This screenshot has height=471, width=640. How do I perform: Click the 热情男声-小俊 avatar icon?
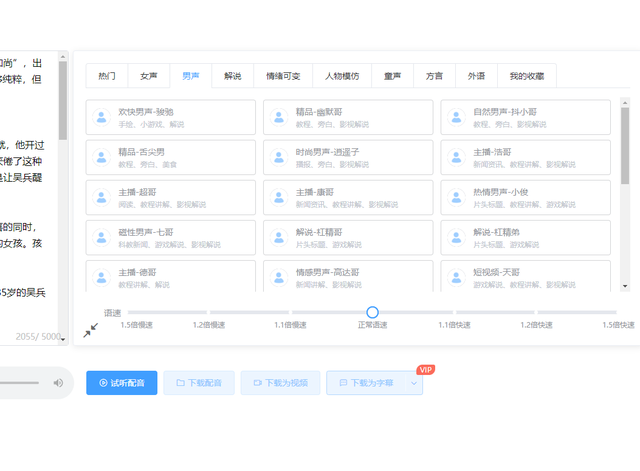(x=456, y=197)
